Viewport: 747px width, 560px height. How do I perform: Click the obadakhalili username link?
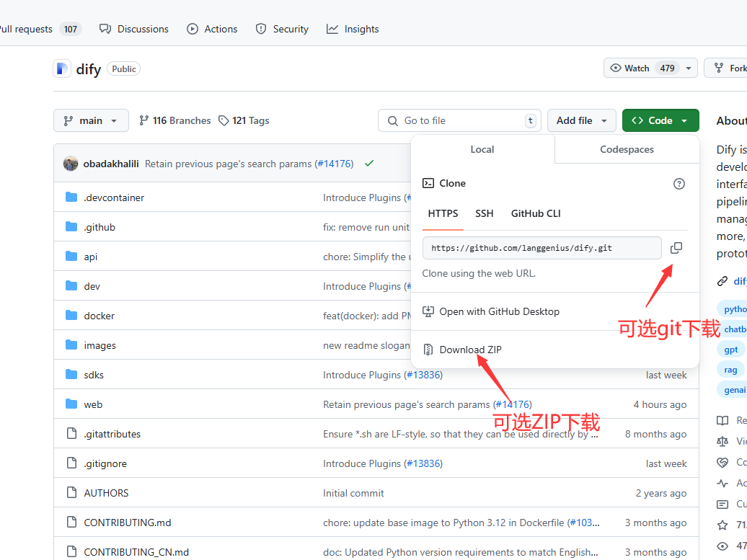coord(111,164)
